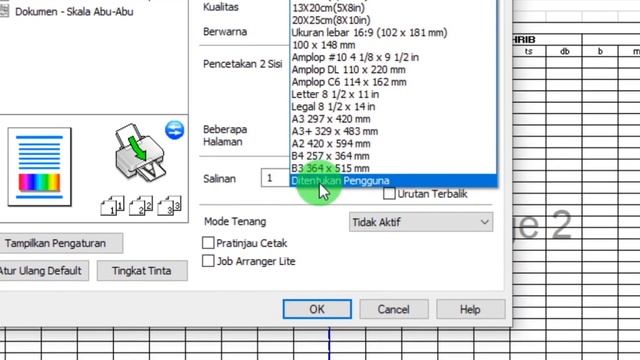Screen dimensions: 640x360
Task: Select Ukuran lebar 16:9 paper option
Action: click(393, 32)
